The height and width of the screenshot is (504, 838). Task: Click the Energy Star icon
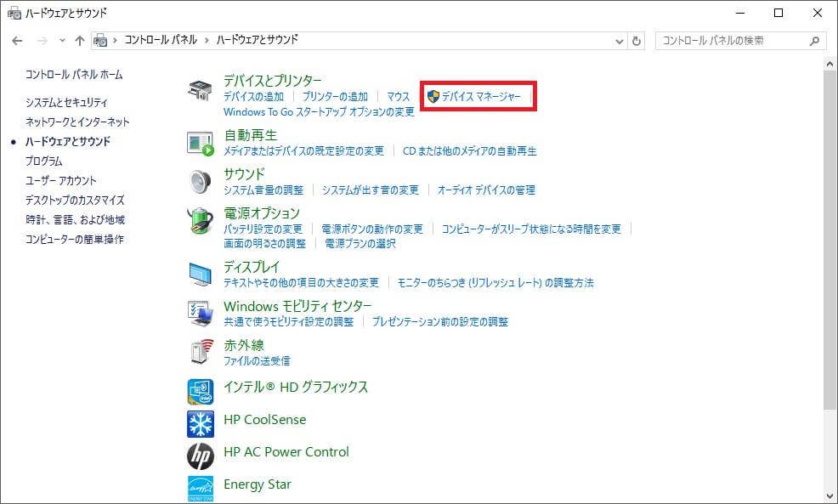201,485
